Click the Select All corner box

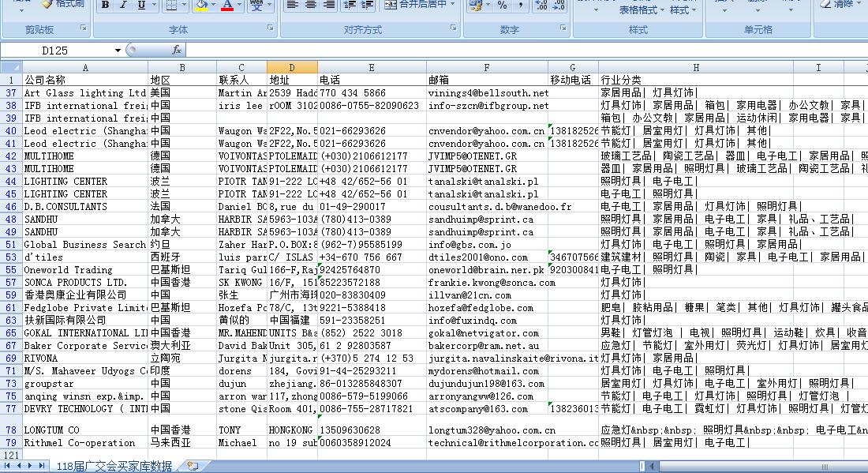point(10,68)
